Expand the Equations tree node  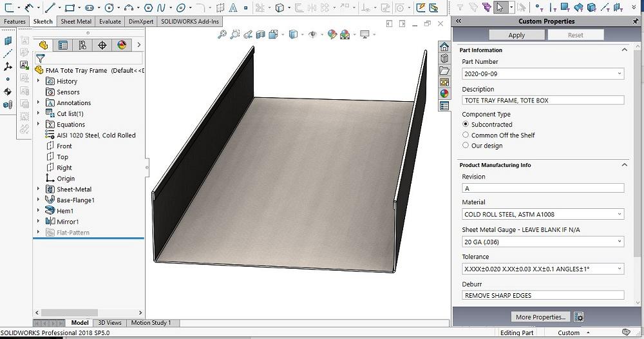tap(39, 124)
